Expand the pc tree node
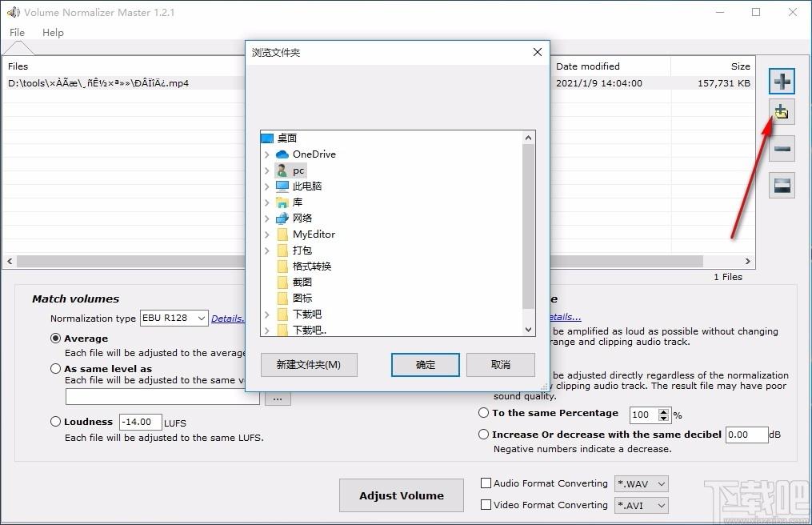 coord(266,170)
